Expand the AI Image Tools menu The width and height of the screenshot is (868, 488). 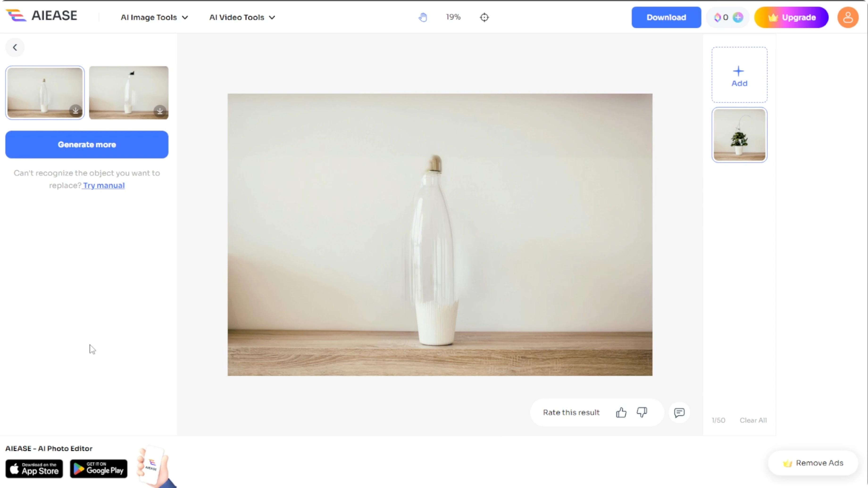154,17
